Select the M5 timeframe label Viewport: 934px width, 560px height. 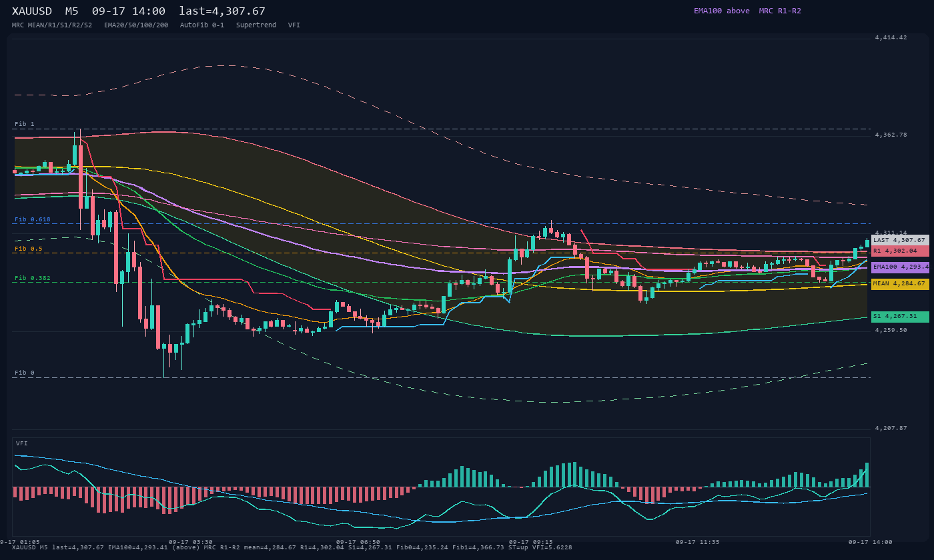pos(71,11)
